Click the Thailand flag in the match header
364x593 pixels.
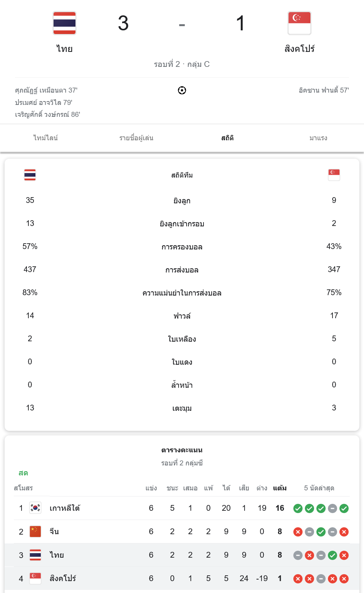pyautogui.click(x=64, y=23)
